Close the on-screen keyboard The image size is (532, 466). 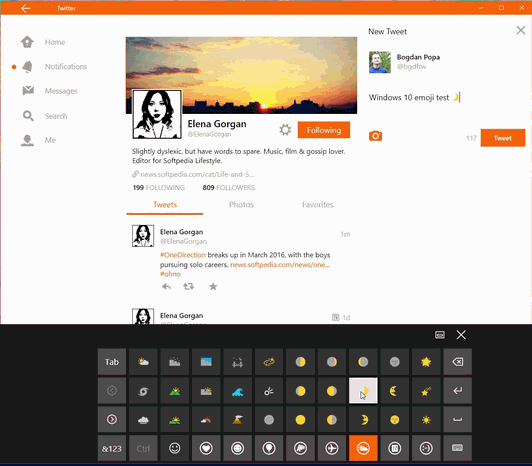[x=461, y=335]
